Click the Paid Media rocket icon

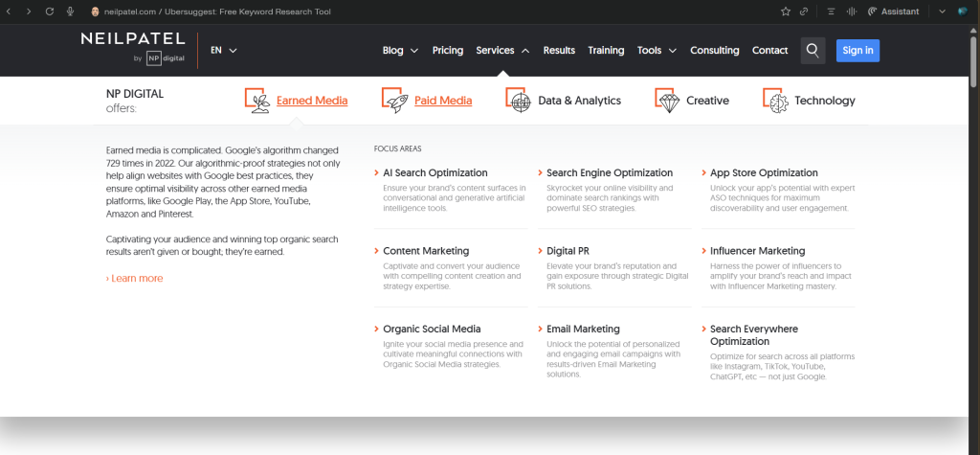point(394,101)
